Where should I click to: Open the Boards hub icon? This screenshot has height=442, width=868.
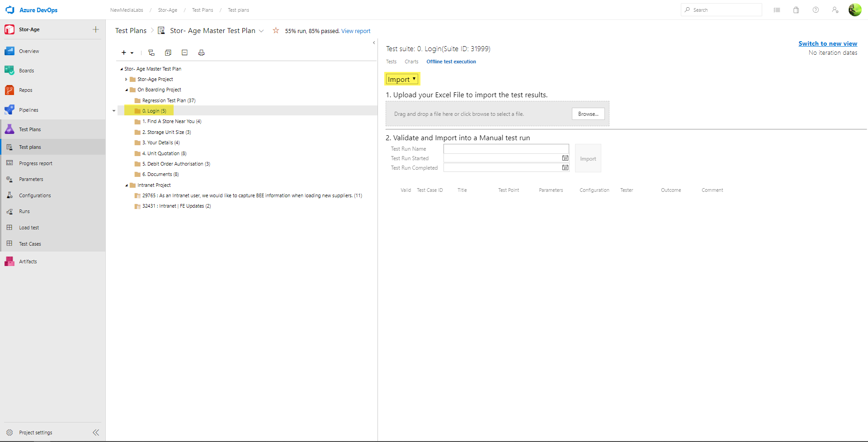pos(9,71)
